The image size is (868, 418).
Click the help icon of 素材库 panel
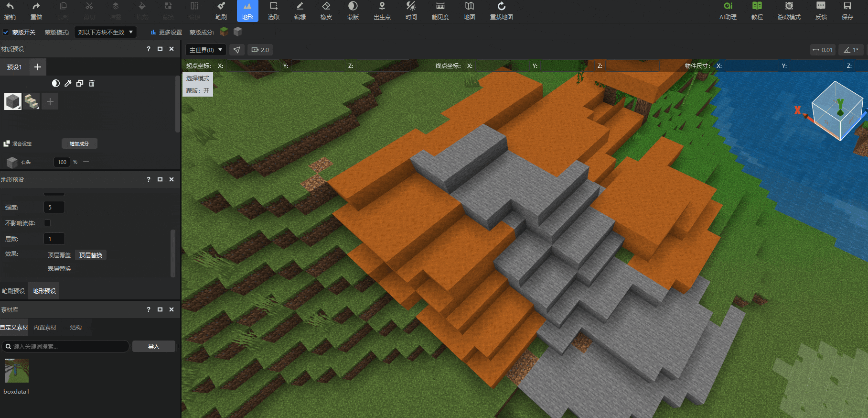(149, 309)
